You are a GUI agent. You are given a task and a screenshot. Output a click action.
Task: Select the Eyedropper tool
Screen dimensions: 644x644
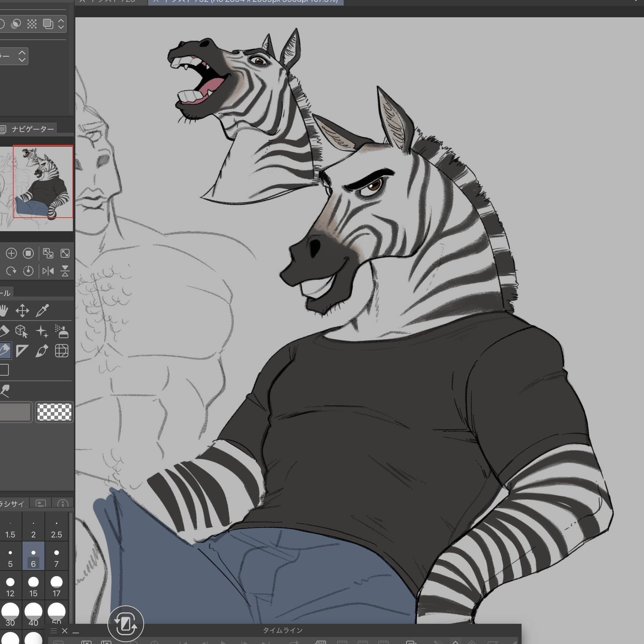[x=42, y=311]
